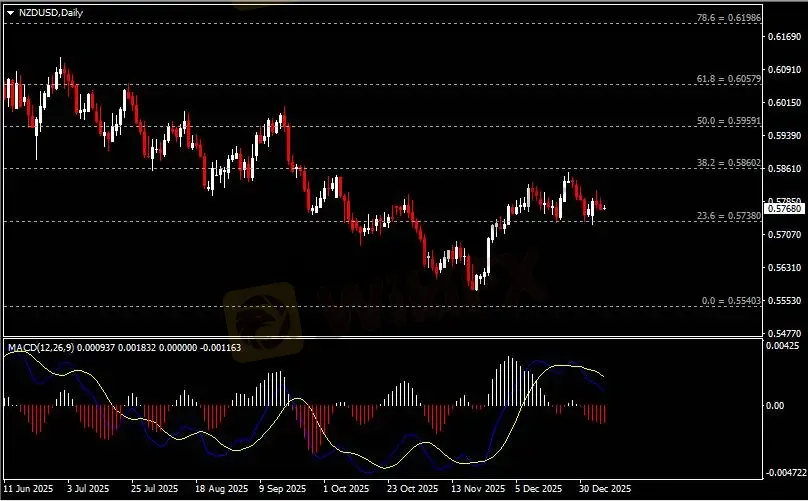Click the 30 Dec 2025 date label

(605, 488)
